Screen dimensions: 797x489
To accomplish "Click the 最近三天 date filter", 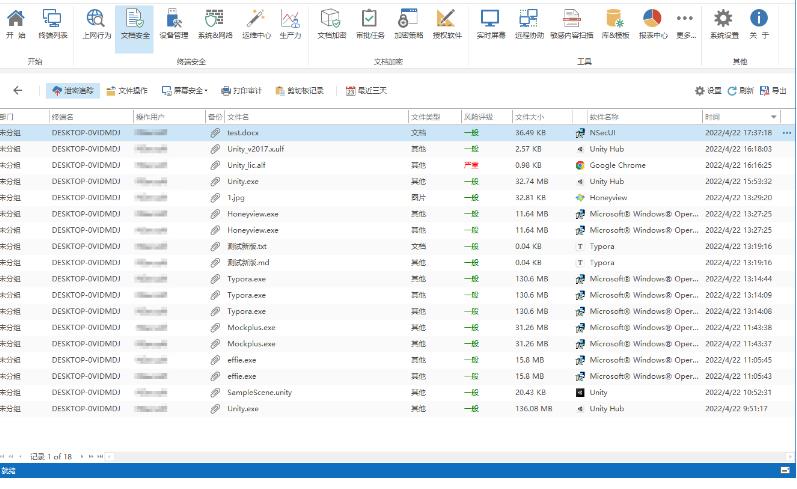I will click(x=366, y=90).
